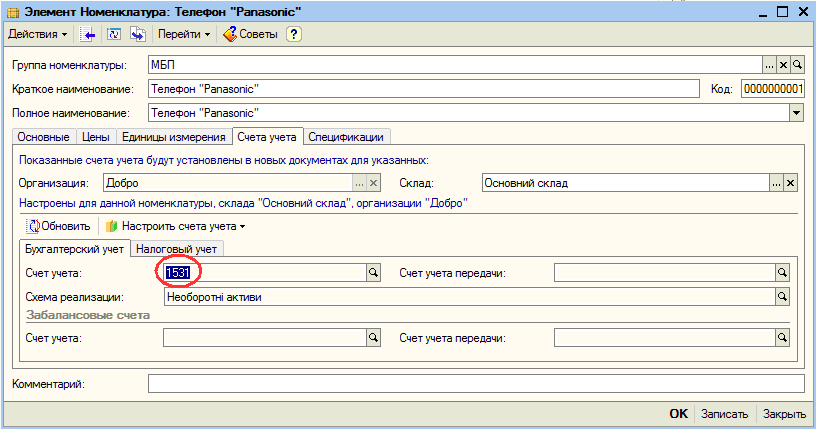Screen dimensions: 816x429
Task: Clear the Организация field
Action: (x=374, y=183)
